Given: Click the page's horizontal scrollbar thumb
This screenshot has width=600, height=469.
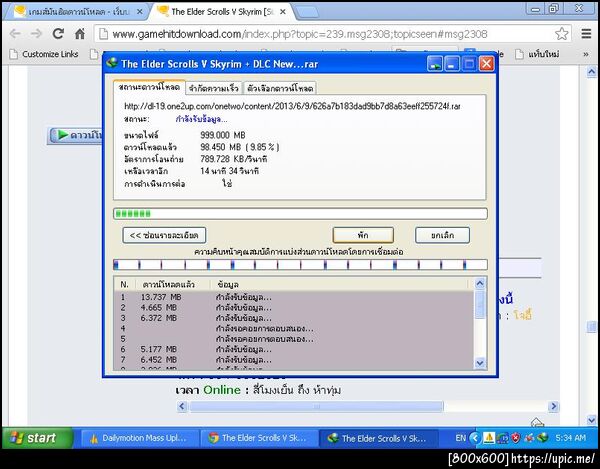Looking at the screenshot, I should (316, 406).
